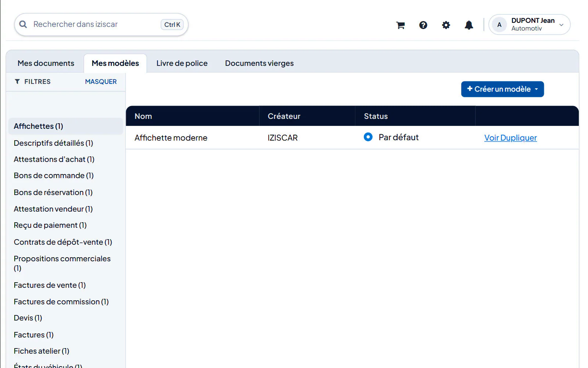
Task: Open the Livre de police tab
Action: pyautogui.click(x=182, y=63)
